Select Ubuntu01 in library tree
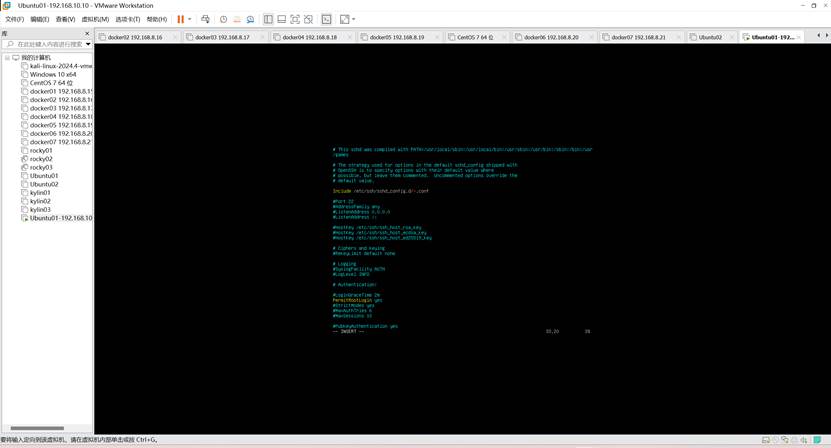The height and width of the screenshot is (448, 831). point(44,176)
